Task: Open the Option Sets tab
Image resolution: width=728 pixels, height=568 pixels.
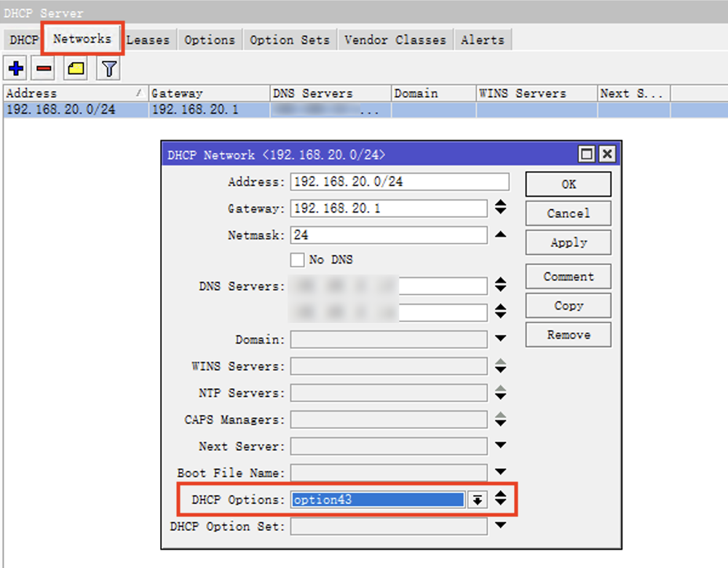Action: click(x=290, y=40)
